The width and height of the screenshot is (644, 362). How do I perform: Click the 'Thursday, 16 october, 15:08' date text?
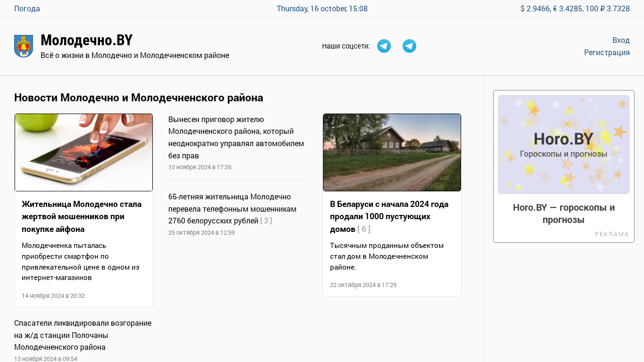(x=322, y=8)
